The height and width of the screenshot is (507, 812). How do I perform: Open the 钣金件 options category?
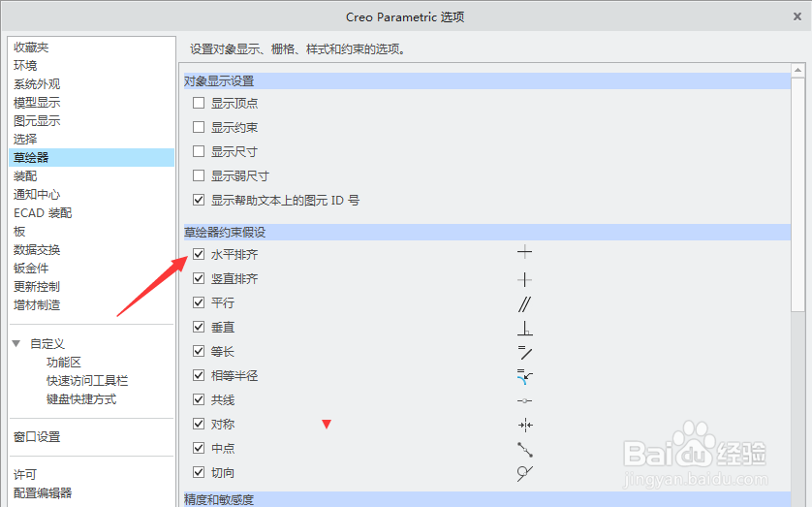pyautogui.click(x=31, y=269)
